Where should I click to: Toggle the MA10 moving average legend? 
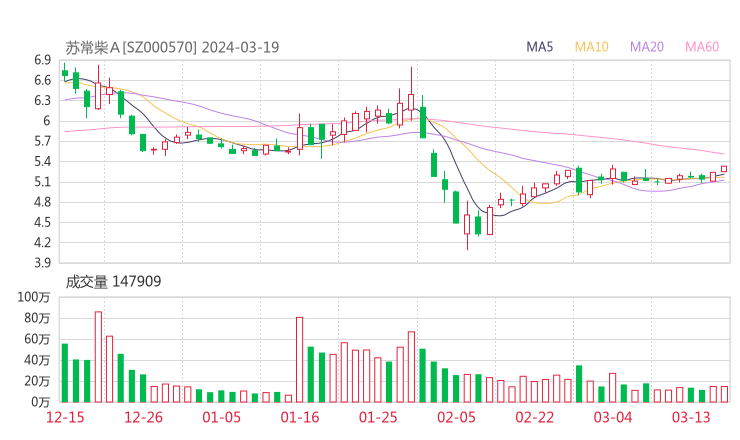591,47
